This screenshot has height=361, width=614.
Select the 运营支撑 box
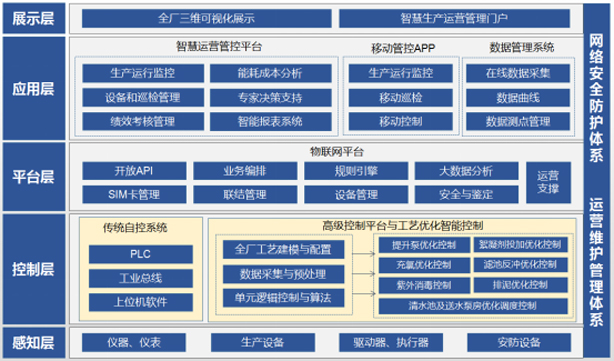pyautogui.click(x=548, y=182)
